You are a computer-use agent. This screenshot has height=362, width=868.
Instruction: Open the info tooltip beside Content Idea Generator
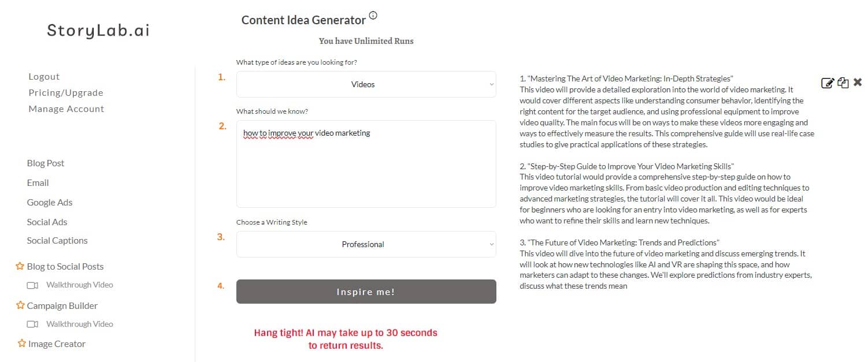[373, 16]
